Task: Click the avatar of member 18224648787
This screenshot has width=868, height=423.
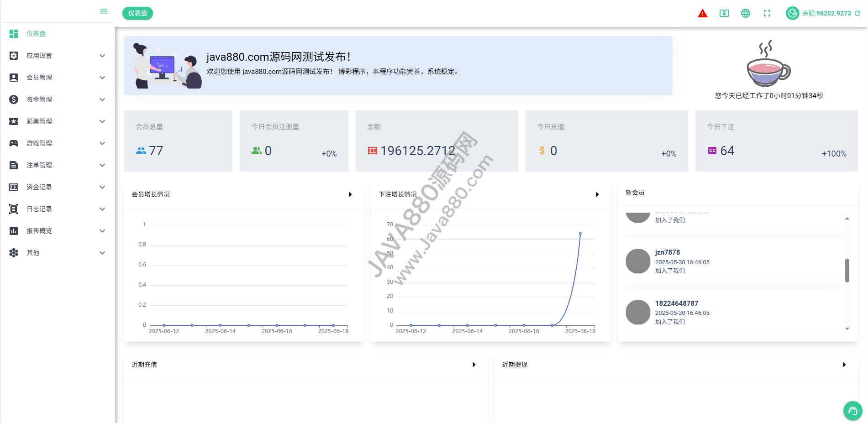Action: point(638,313)
